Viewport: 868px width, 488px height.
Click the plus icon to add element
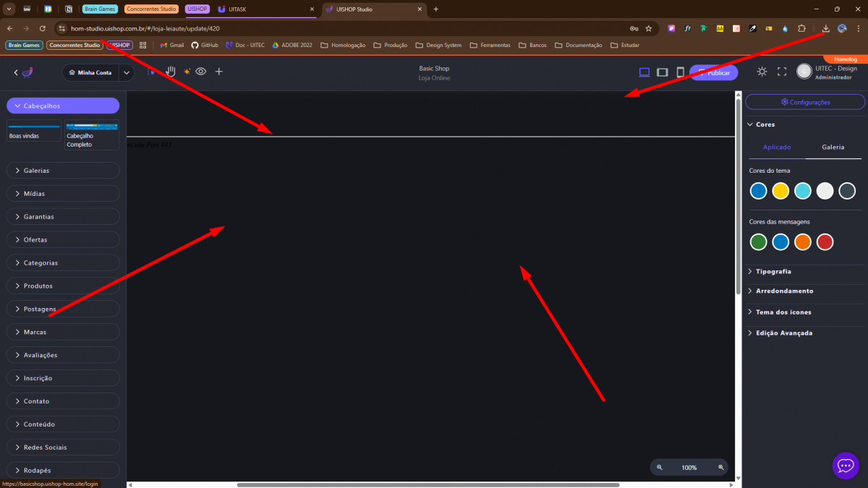point(219,72)
